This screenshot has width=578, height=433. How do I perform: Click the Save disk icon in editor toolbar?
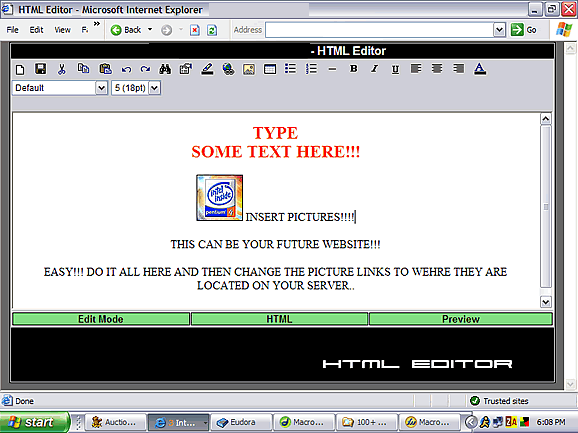(40, 69)
